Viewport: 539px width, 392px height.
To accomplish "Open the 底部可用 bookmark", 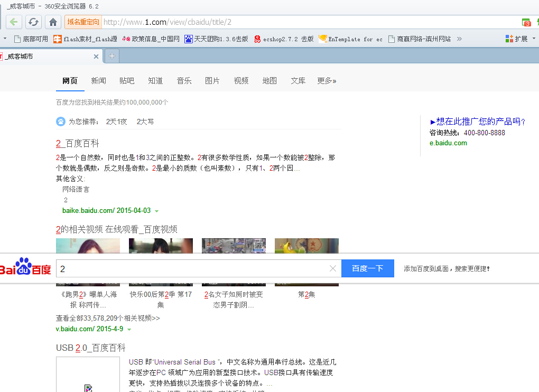I will 31,39.
